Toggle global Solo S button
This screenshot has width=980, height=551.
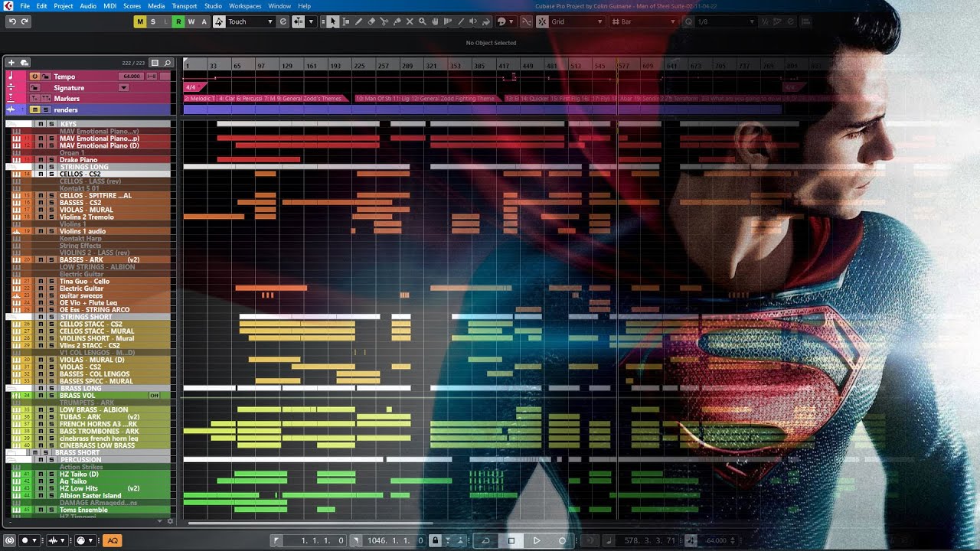[152, 21]
